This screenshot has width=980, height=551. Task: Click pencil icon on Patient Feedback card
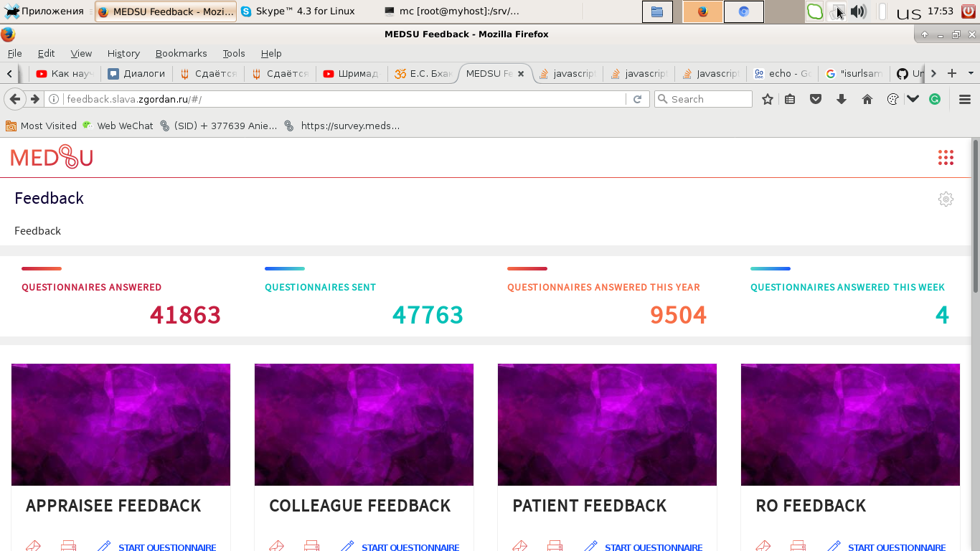coord(590,546)
